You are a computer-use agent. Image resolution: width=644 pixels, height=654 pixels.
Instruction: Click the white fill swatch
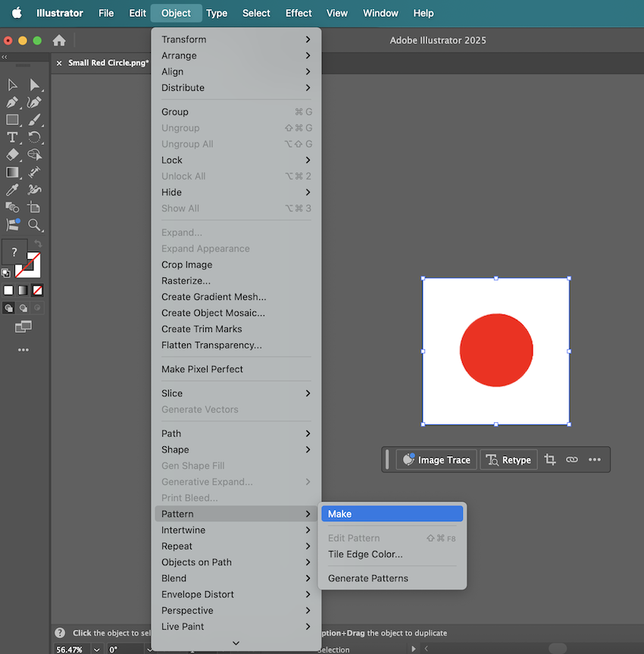(10, 289)
